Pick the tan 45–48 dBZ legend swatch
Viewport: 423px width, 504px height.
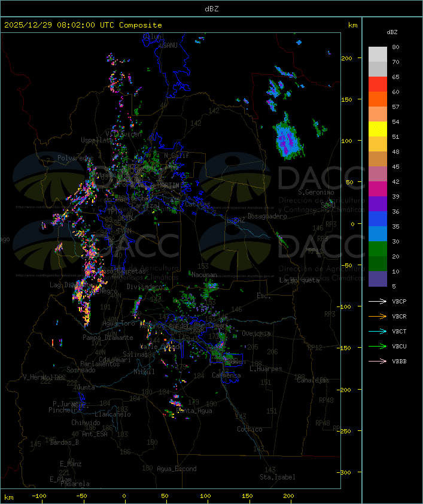pos(378,159)
